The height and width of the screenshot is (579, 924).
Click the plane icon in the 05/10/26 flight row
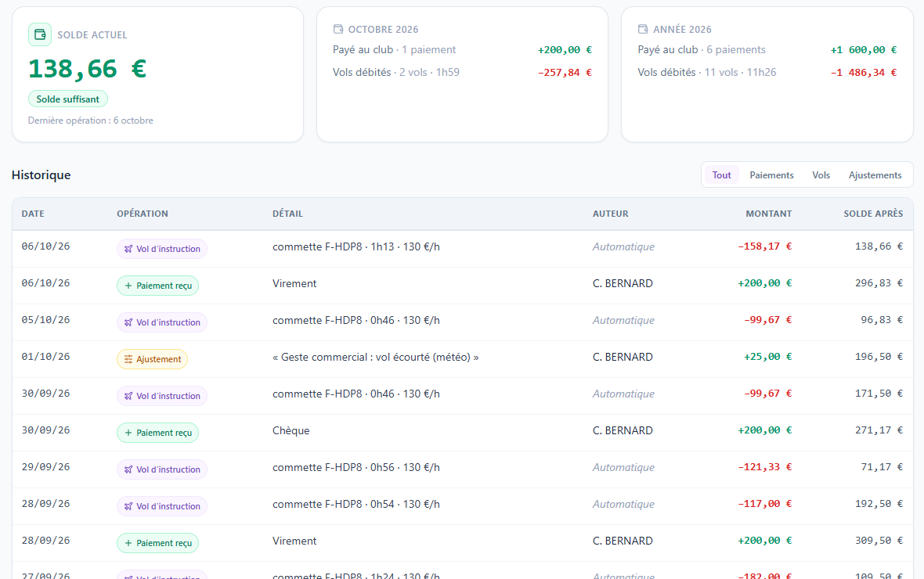pyautogui.click(x=128, y=323)
